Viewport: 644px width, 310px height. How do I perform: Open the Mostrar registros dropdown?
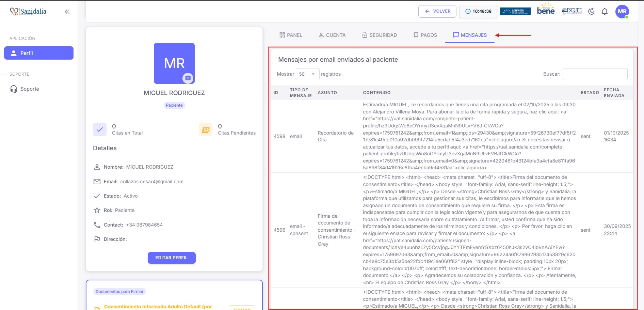(307, 74)
